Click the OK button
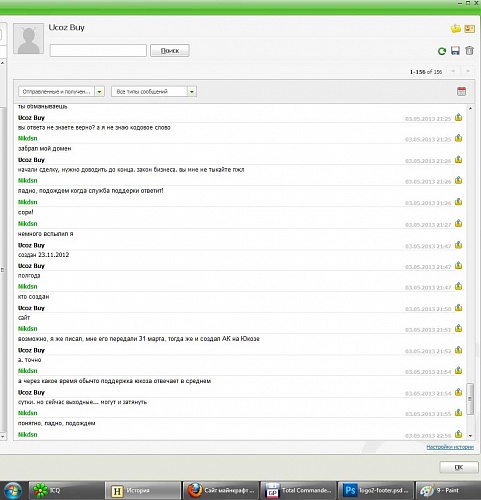The width and height of the screenshot is (481, 500). point(459,467)
